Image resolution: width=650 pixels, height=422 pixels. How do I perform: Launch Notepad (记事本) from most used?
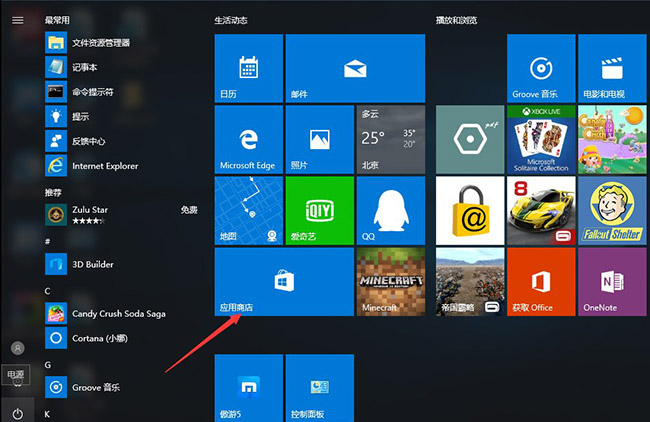(x=72, y=67)
